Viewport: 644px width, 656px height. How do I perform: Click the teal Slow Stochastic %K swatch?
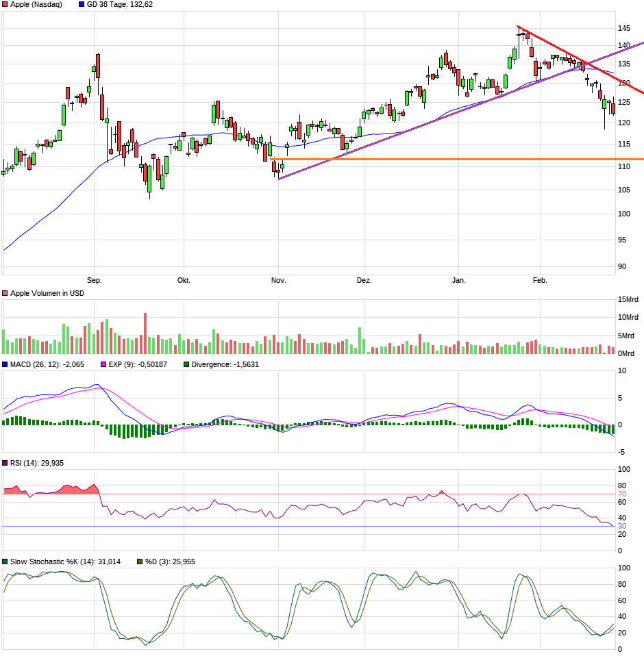click(x=5, y=562)
